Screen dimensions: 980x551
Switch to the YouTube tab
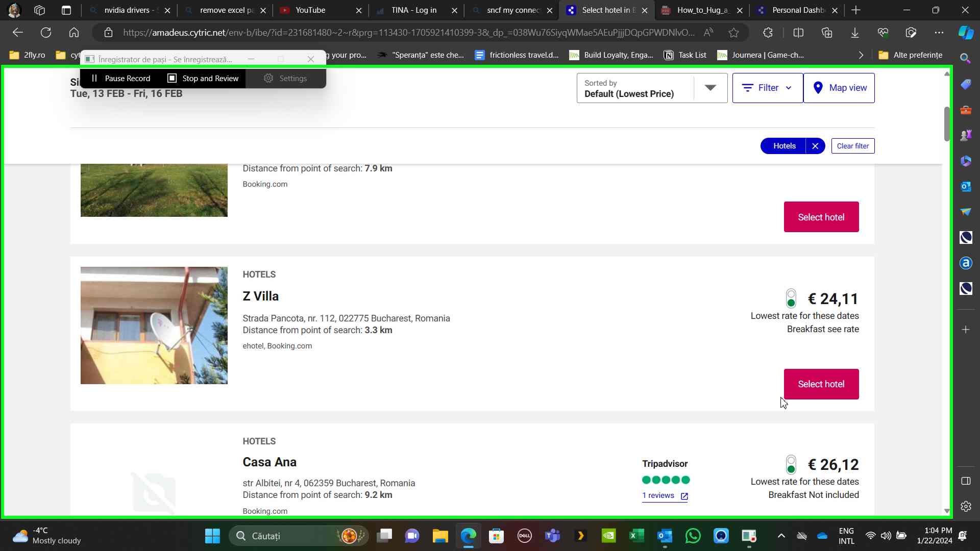point(310,10)
